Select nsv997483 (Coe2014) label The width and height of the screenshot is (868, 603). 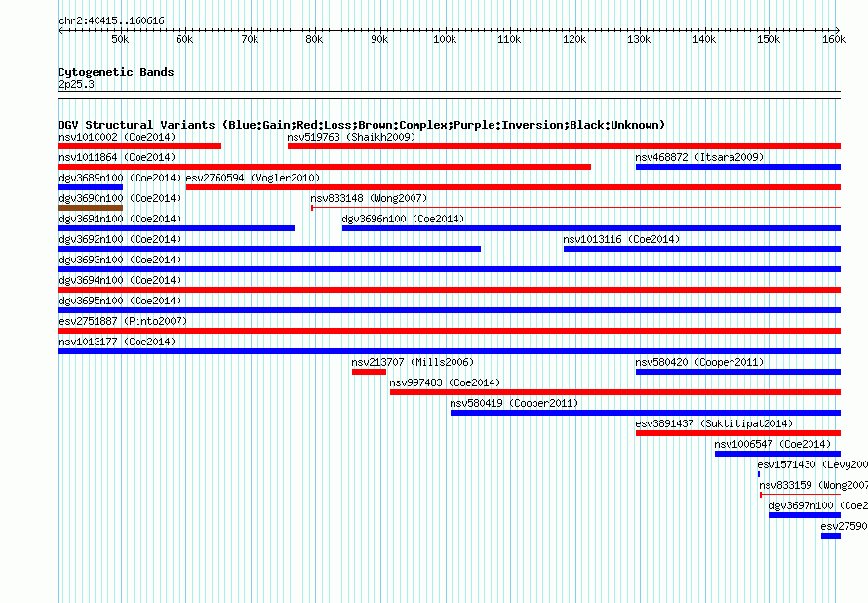[x=445, y=382]
